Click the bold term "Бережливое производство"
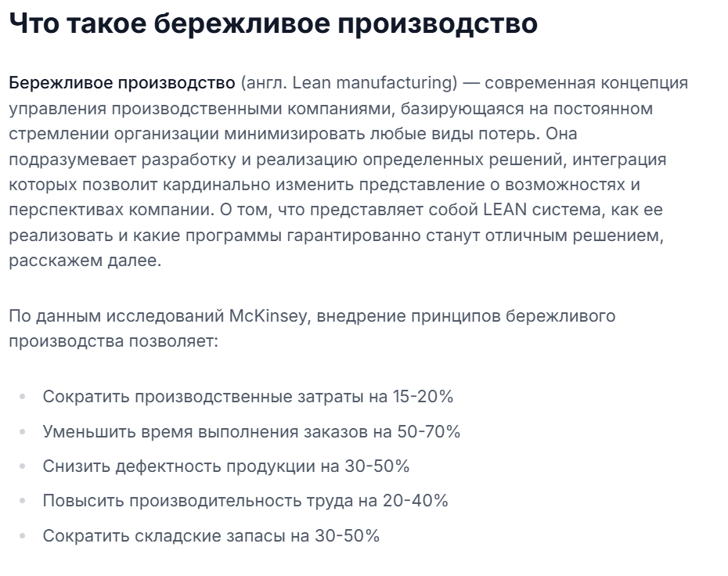This screenshot has width=728, height=576. pos(122,83)
